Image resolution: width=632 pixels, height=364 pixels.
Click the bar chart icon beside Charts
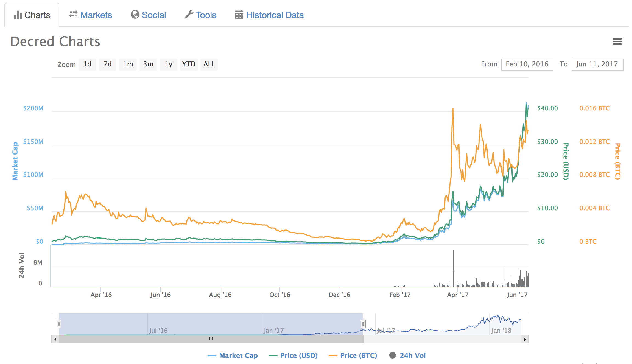tap(18, 15)
